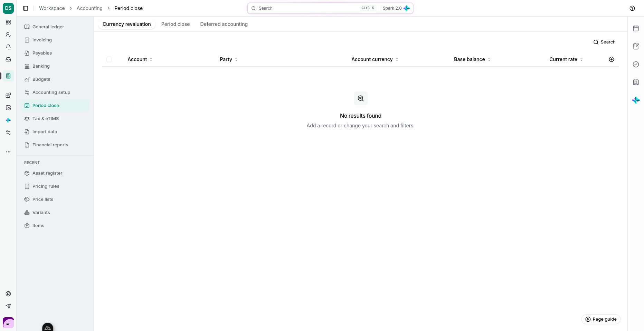
Task: Sort by the Party column
Action: [229, 59]
